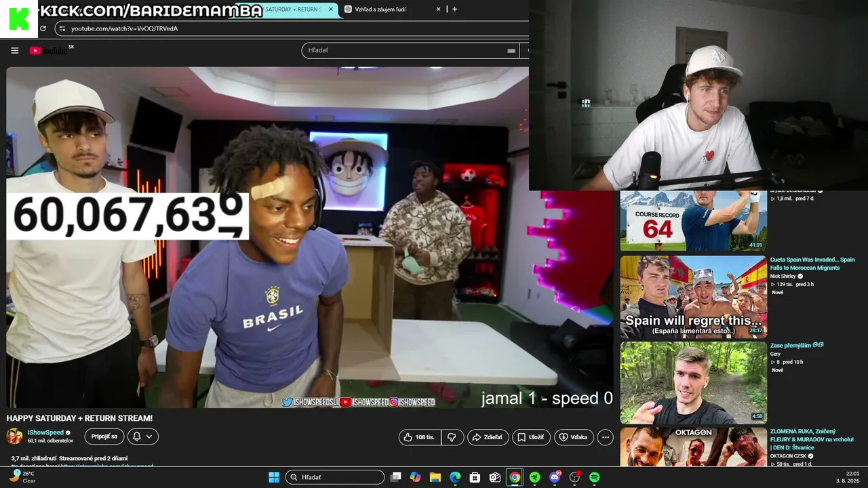Open a new browser tab with the plus icon
The image size is (868, 488).
(x=454, y=9)
